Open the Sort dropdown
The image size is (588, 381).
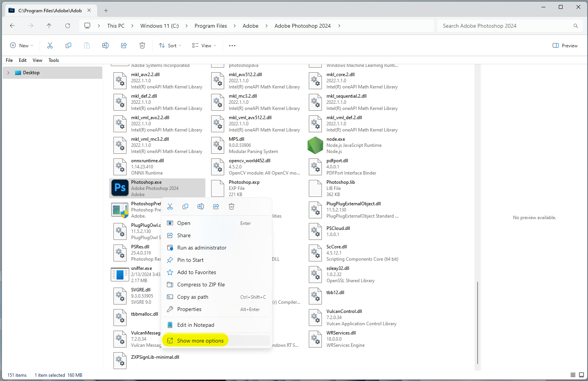tap(170, 45)
